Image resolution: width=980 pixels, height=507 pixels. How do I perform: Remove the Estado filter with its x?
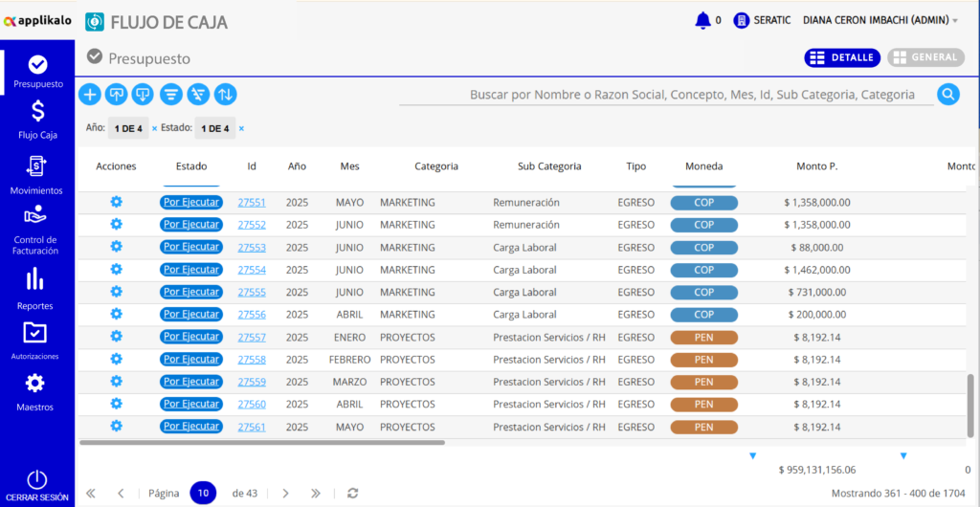(241, 128)
